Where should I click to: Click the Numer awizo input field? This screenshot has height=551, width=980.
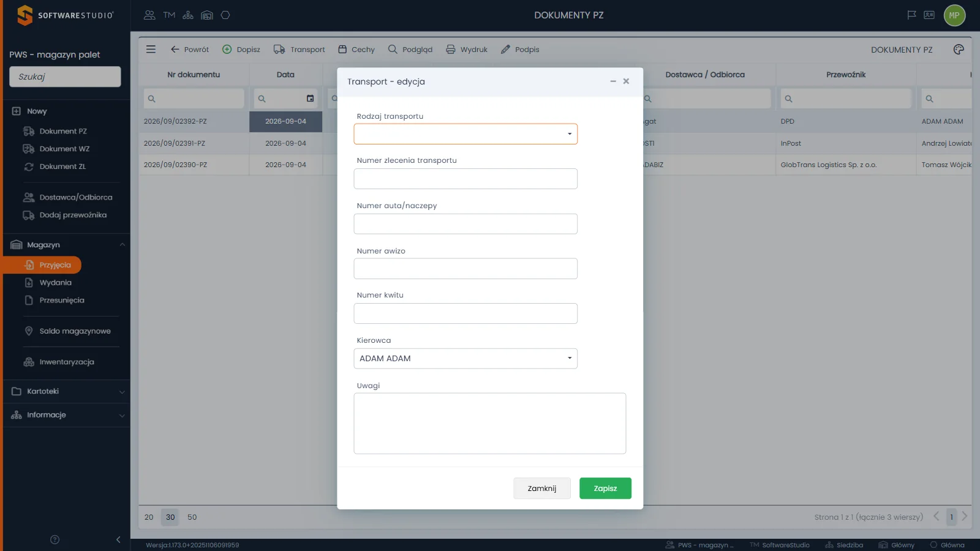466,269
